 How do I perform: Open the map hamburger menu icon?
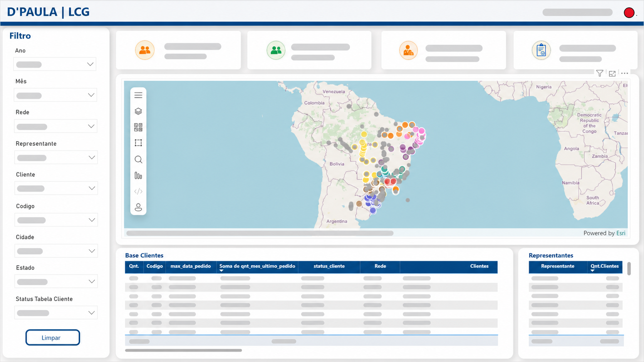(x=138, y=95)
